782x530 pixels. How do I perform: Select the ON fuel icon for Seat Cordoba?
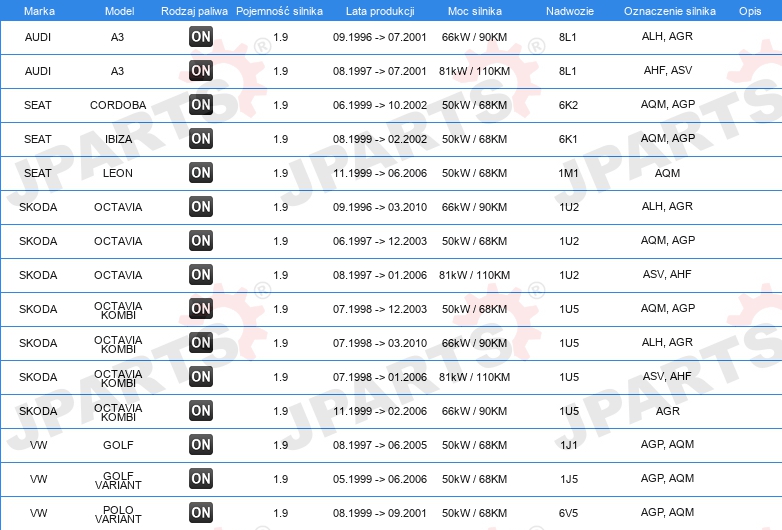201,104
